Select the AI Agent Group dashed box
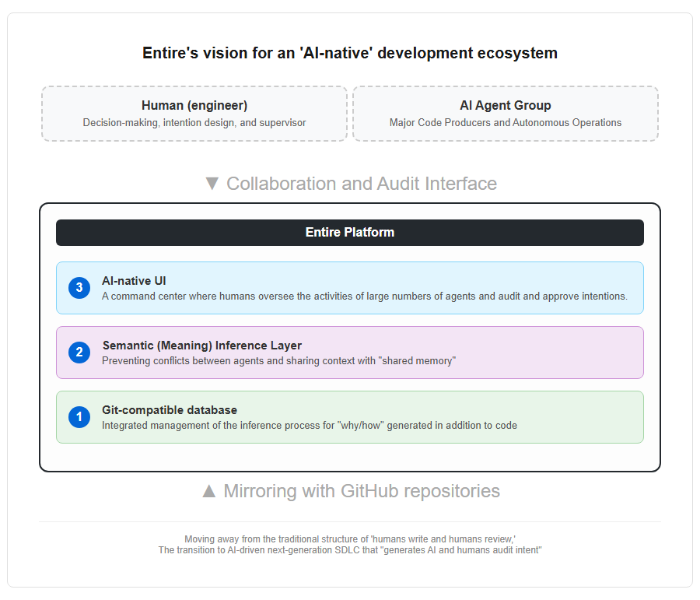Image resolution: width=700 pixels, height=600 pixels. tap(506, 114)
